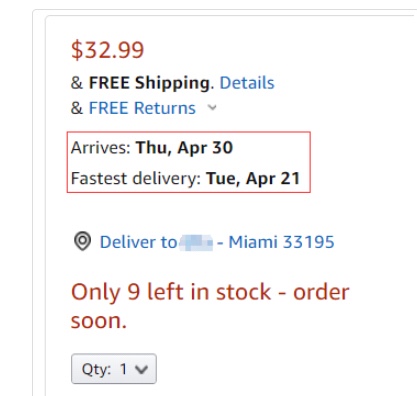
Task: Click the Thu, Apr 30 arrival date
Action: tap(184, 148)
